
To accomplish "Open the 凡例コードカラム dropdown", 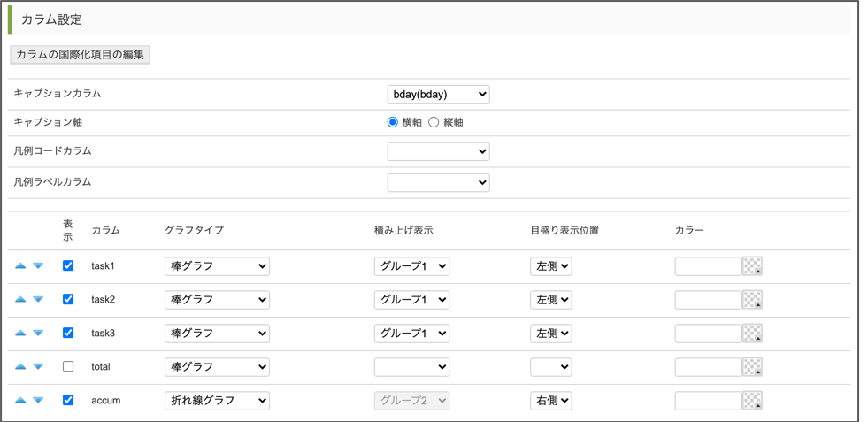I will 438,152.
